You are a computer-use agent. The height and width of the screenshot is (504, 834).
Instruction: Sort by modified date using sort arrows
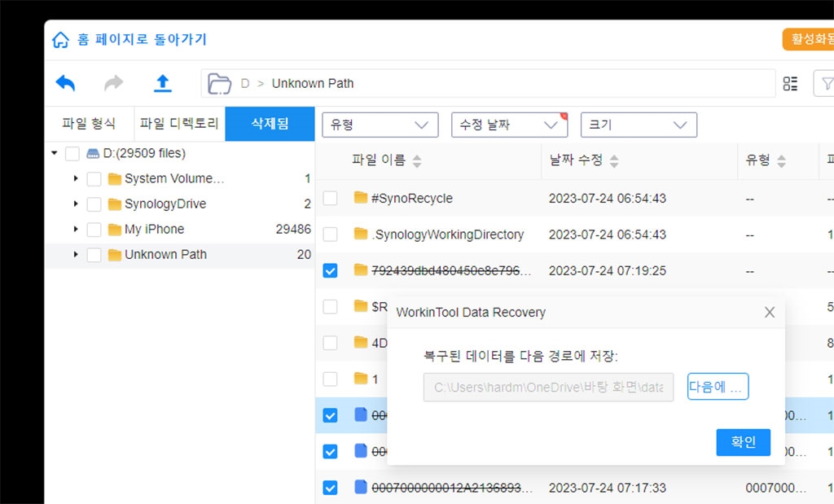click(614, 161)
